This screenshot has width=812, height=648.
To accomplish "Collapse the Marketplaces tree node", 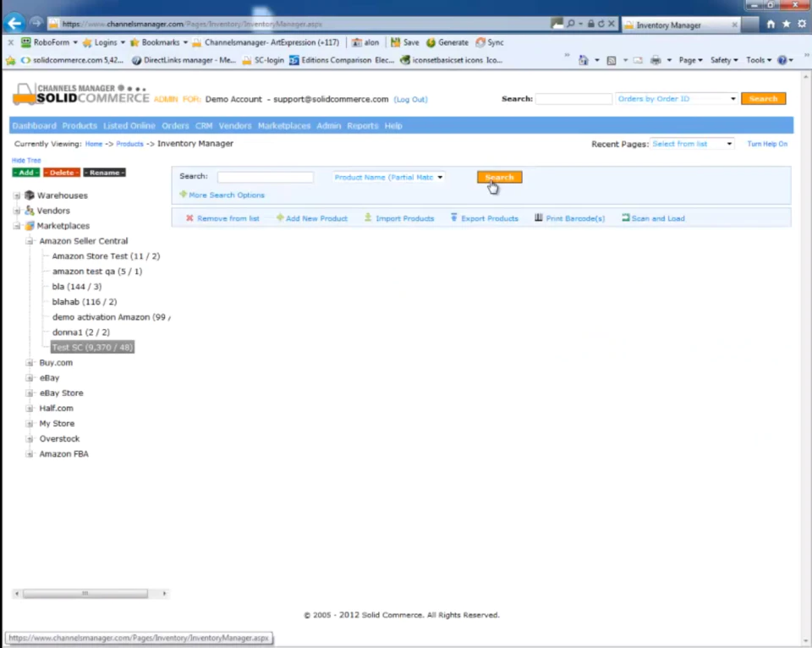I will [x=17, y=226].
